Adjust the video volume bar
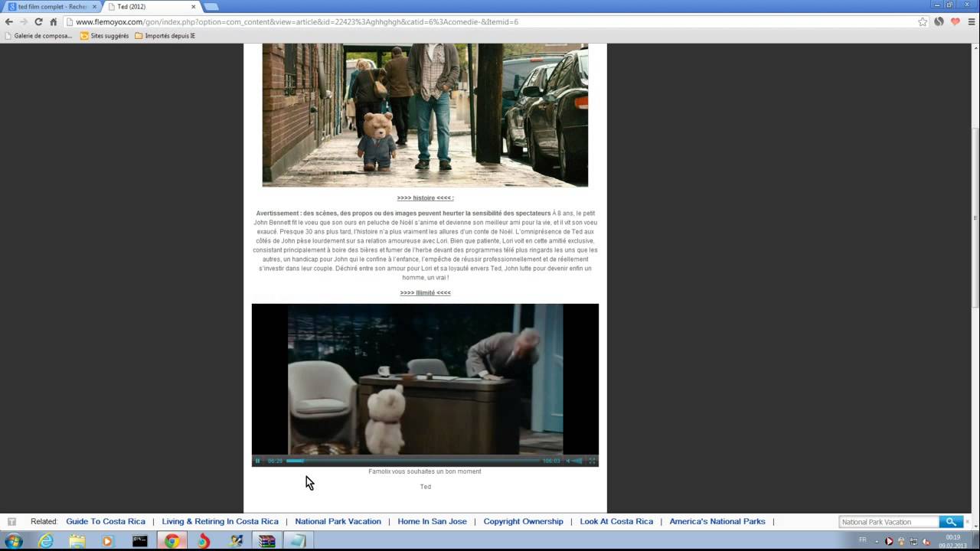980x551 pixels. [578, 461]
